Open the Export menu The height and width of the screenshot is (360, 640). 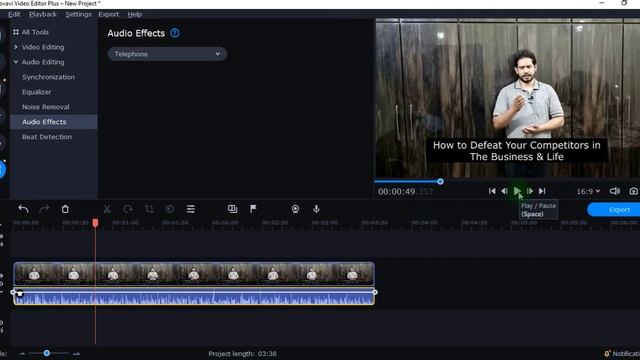coord(109,14)
